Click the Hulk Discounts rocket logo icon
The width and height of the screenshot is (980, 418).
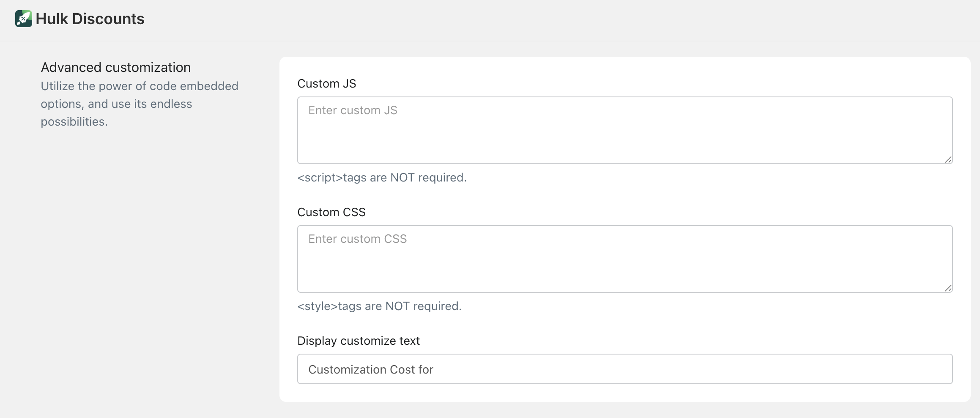tap(24, 19)
